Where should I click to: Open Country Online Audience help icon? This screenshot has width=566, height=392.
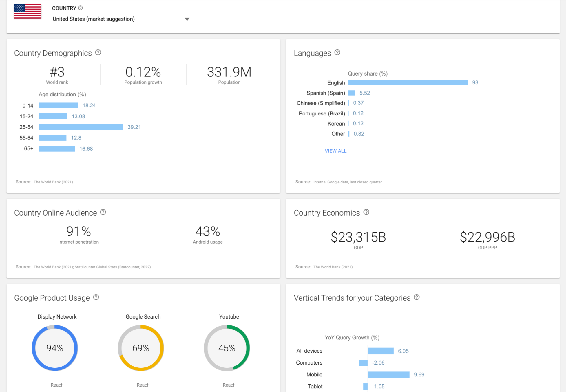pyautogui.click(x=103, y=212)
